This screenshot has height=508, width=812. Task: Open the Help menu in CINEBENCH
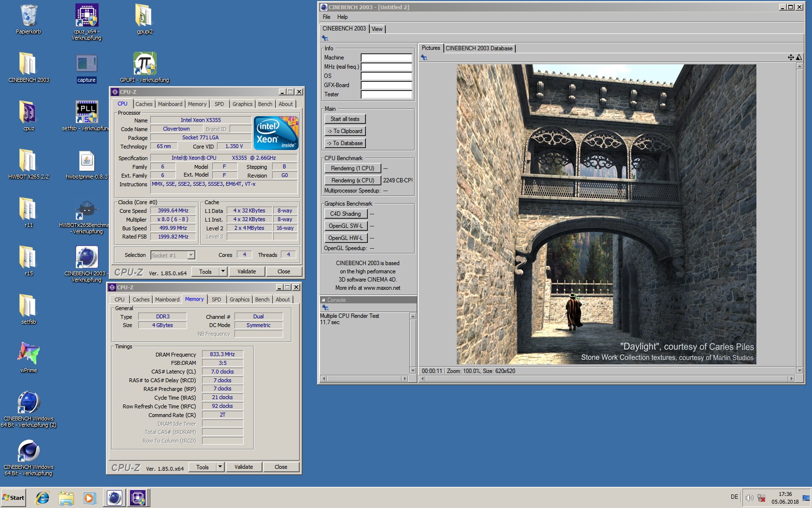pyautogui.click(x=342, y=17)
